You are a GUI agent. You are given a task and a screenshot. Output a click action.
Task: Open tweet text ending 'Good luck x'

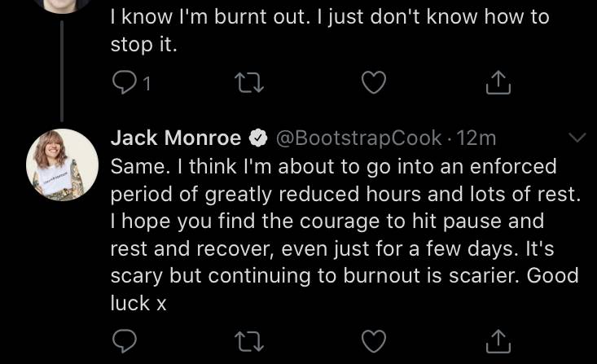click(345, 235)
